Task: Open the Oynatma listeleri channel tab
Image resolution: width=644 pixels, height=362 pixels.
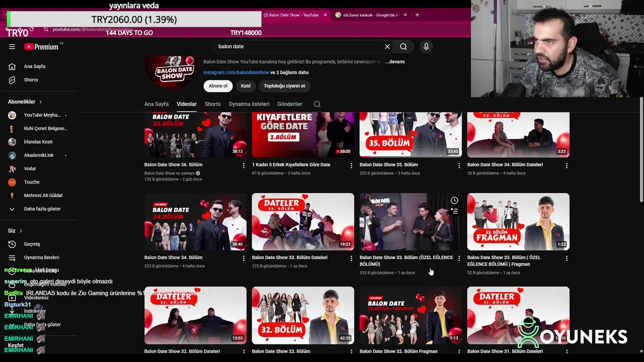Action: (249, 104)
